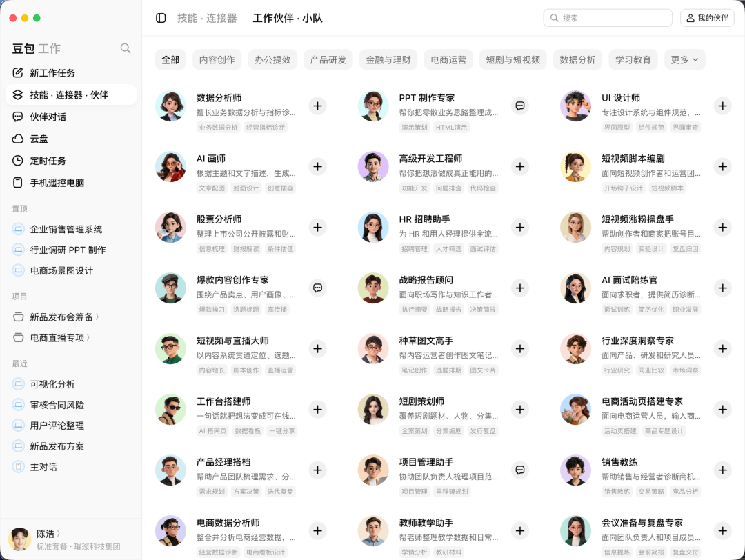The width and height of the screenshot is (745, 560).
Task: Expand the 更多 category dropdown
Action: pos(685,60)
